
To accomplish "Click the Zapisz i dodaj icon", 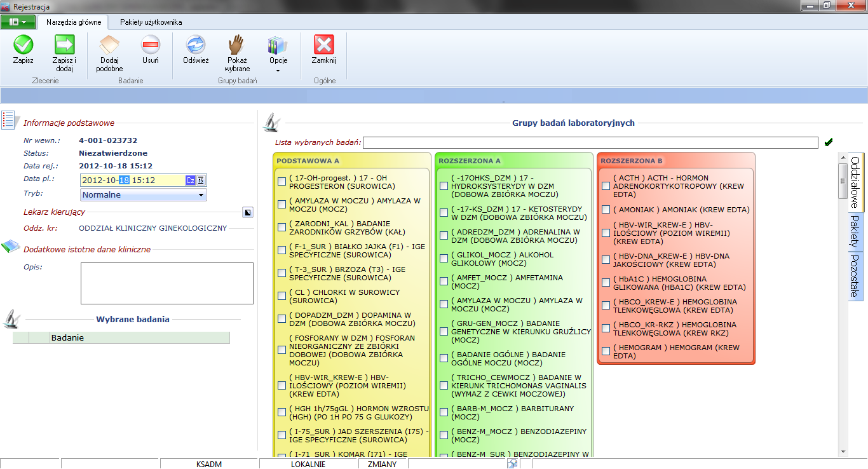I will click(64, 45).
